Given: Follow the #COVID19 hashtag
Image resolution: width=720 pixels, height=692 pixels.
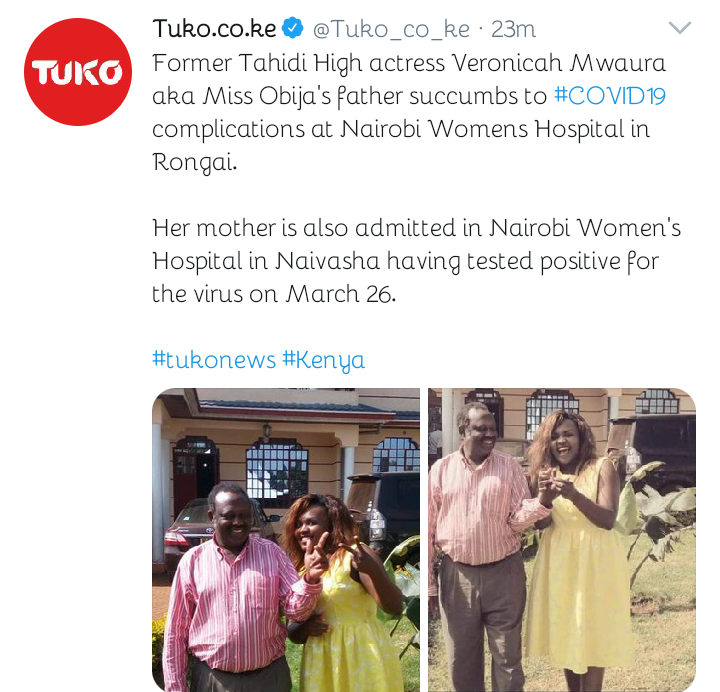Looking at the screenshot, I should pos(610,96).
